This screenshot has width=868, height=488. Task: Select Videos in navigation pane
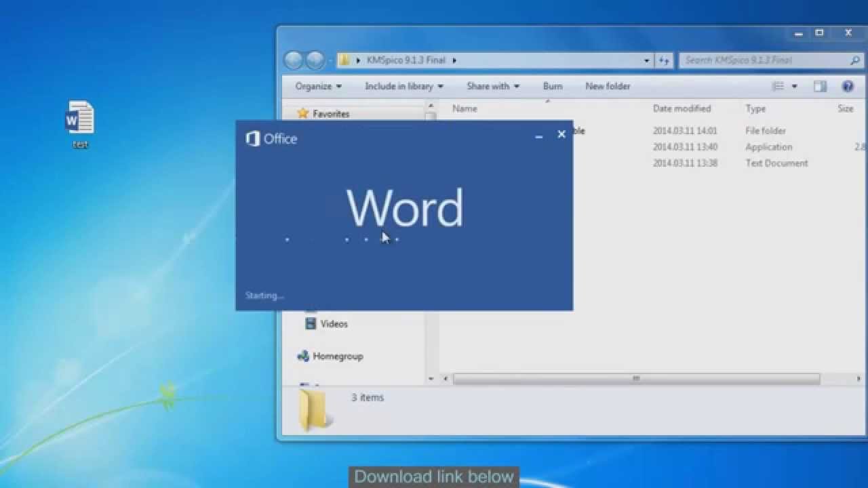click(x=326, y=324)
